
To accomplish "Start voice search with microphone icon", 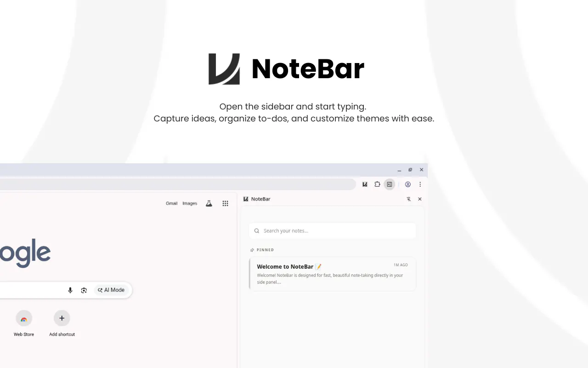I will coord(70,290).
